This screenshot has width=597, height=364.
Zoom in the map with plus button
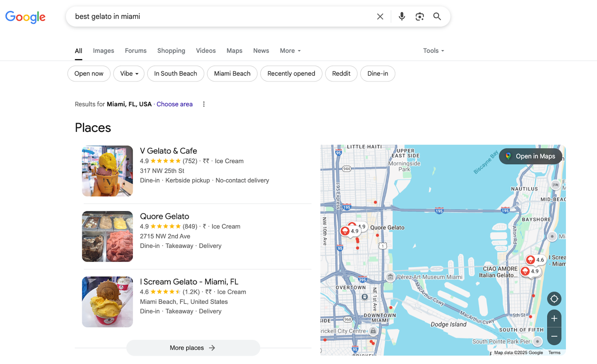tap(554, 319)
